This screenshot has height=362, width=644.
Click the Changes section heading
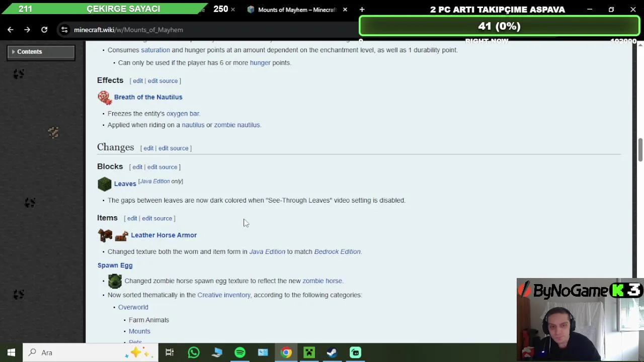[x=115, y=147]
